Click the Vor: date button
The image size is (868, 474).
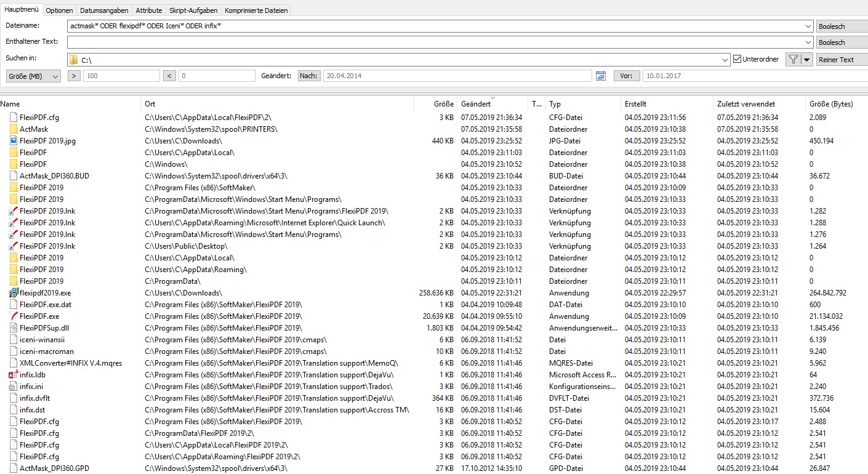pyautogui.click(x=626, y=76)
